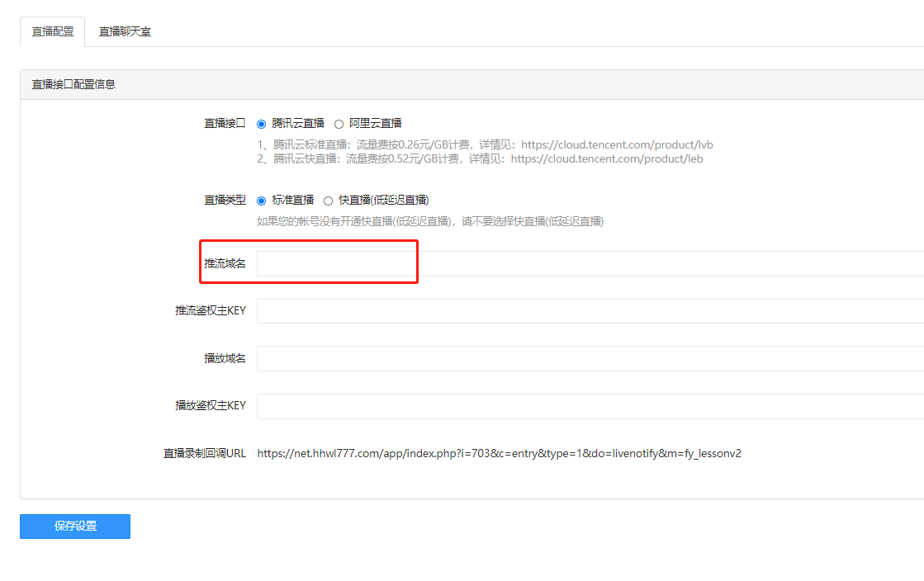Viewport: 924px width, 581px height.
Task: Switch to the 直播配置 tab
Action: pyautogui.click(x=53, y=32)
